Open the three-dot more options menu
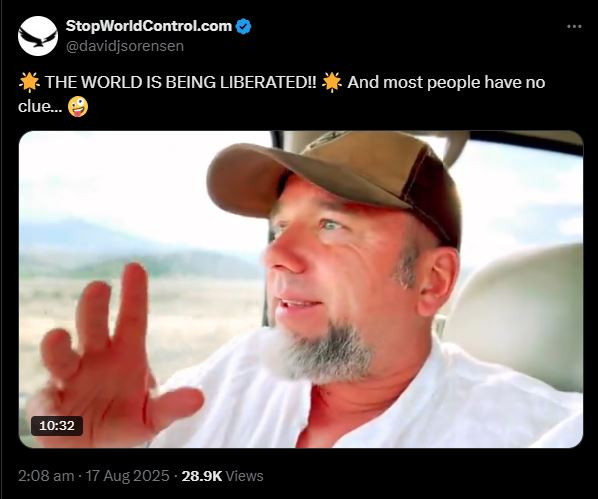This screenshot has width=598, height=499. pyautogui.click(x=574, y=26)
